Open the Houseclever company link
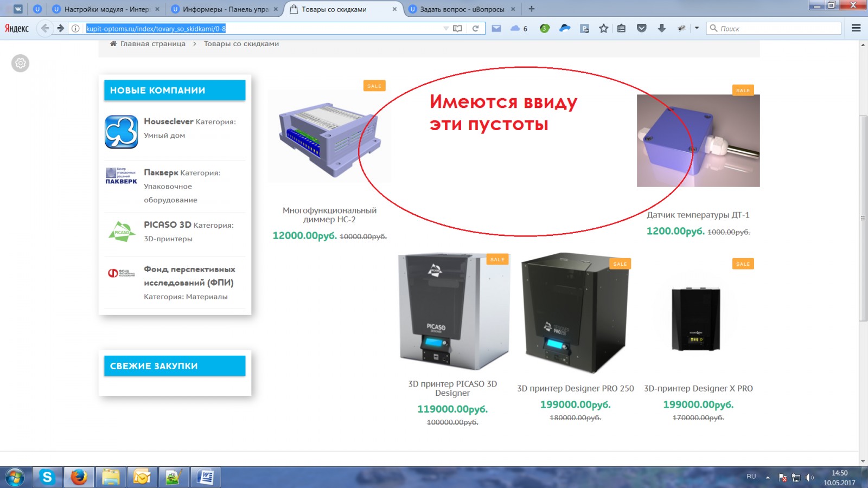 tap(168, 121)
